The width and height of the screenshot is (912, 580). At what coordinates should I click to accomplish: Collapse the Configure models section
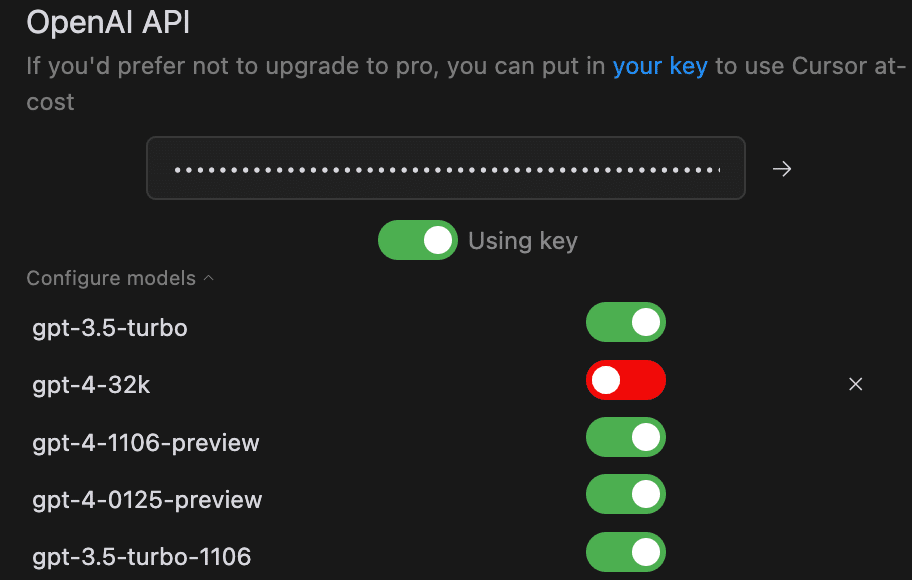[x=111, y=278]
